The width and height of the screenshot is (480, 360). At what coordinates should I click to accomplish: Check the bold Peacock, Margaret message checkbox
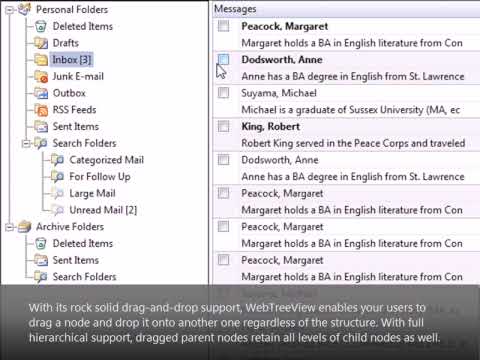pos(223,26)
